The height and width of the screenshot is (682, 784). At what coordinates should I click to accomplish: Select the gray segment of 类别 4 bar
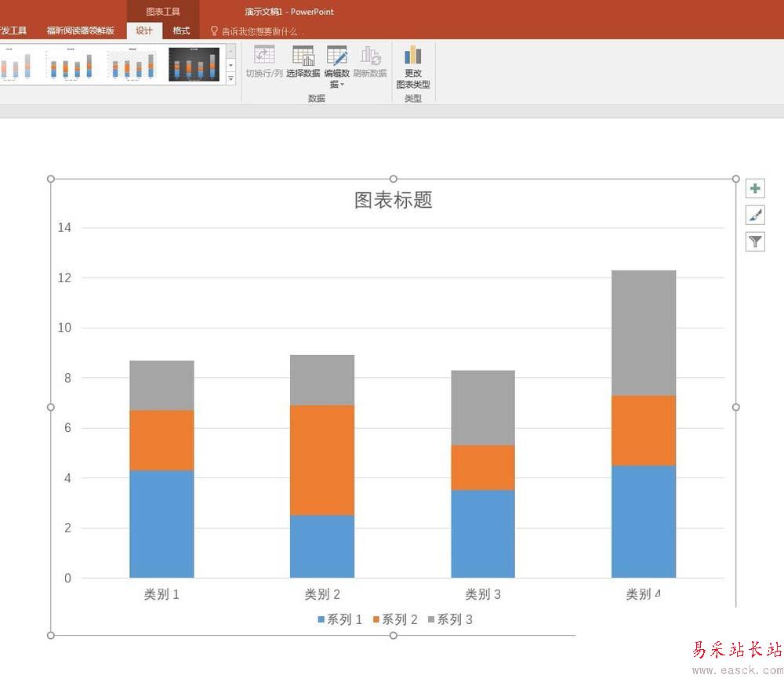pyautogui.click(x=644, y=333)
